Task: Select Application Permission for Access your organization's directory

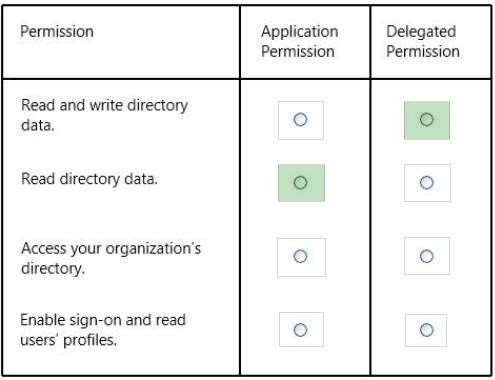Action: point(300,256)
